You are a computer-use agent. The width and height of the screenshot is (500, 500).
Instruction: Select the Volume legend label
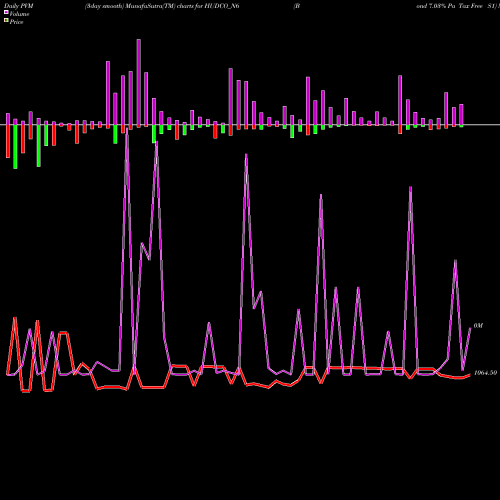(19, 14)
